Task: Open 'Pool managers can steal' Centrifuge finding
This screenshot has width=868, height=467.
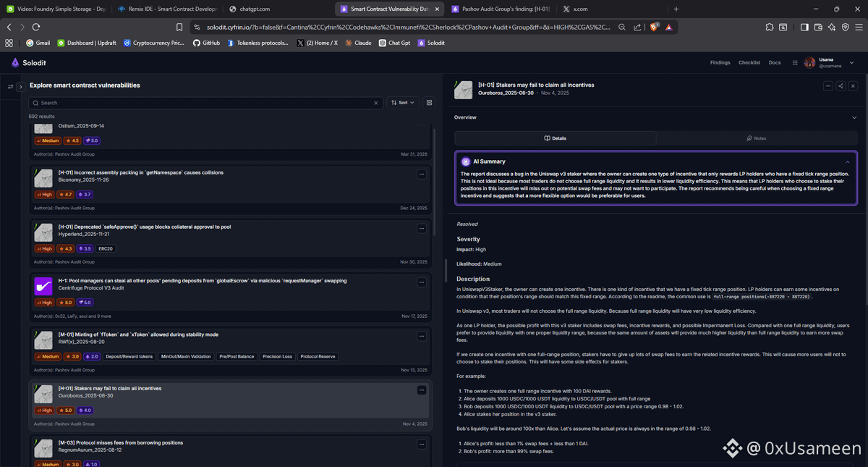Action: point(203,280)
